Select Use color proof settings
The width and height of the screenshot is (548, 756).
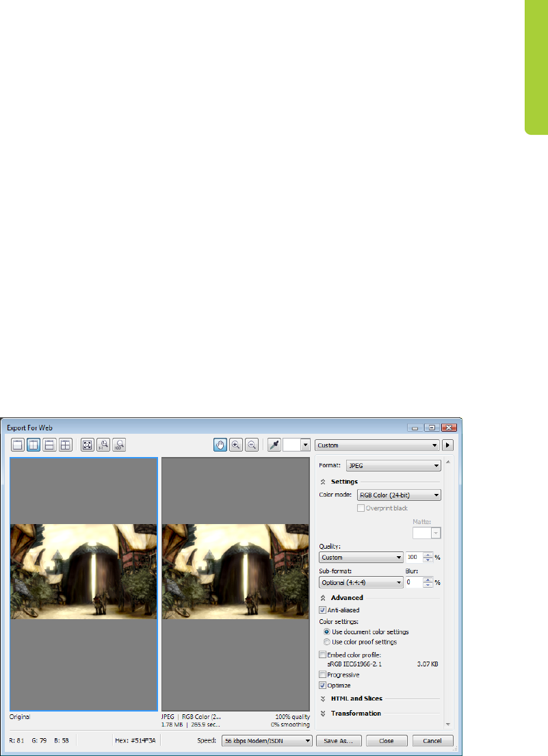tap(327, 642)
